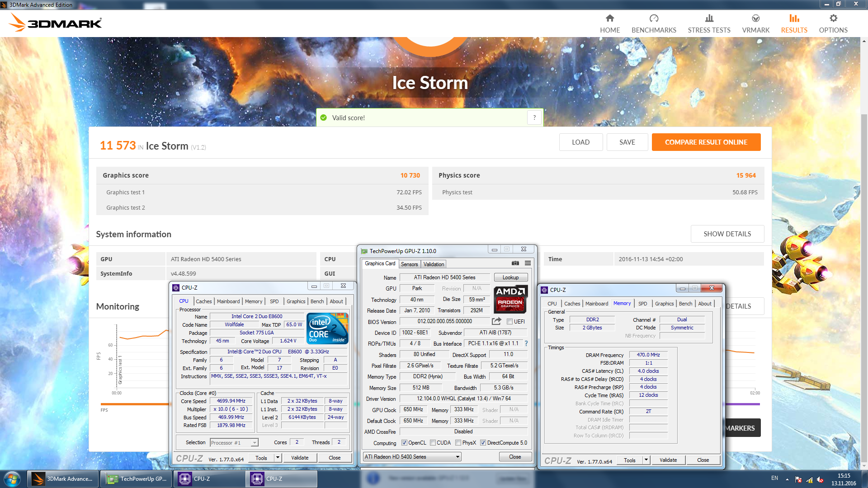The image size is (868, 488).
Task: Click the AMD Radeon logo in GPU-Z
Action: click(510, 300)
